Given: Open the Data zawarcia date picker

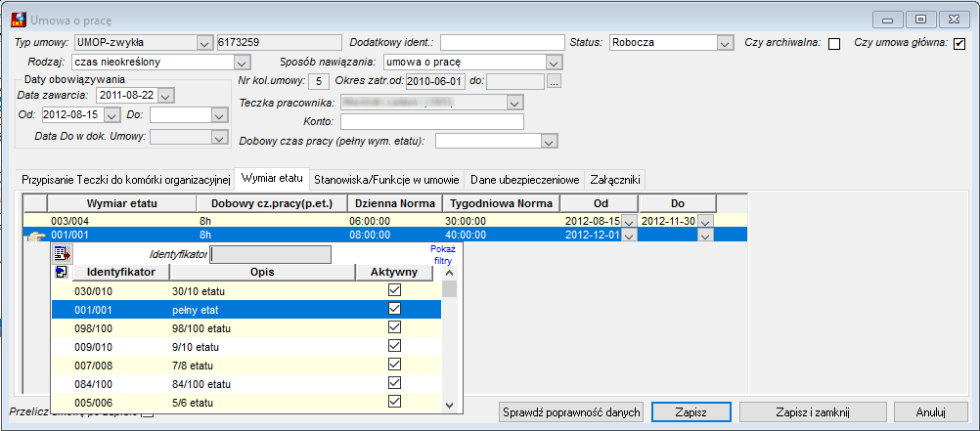Looking at the screenshot, I should coord(165,96).
